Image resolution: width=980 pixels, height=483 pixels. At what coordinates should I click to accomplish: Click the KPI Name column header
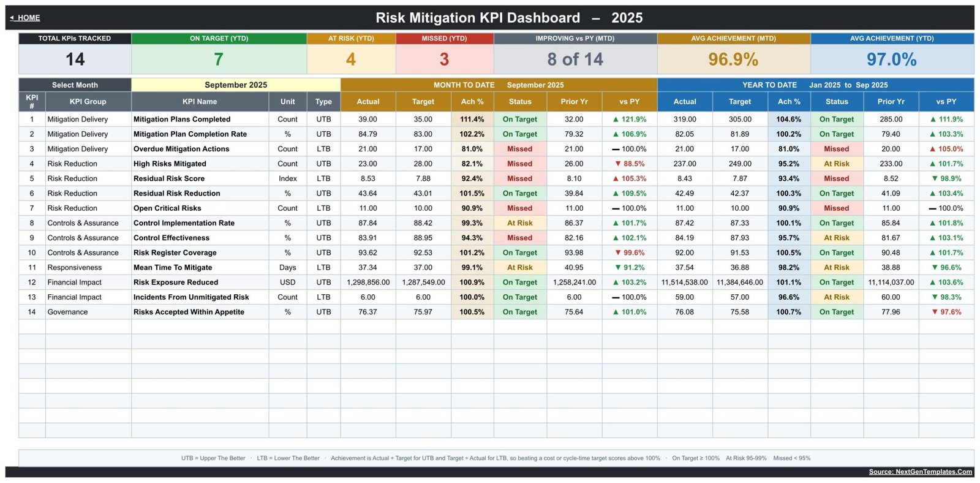click(200, 102)
